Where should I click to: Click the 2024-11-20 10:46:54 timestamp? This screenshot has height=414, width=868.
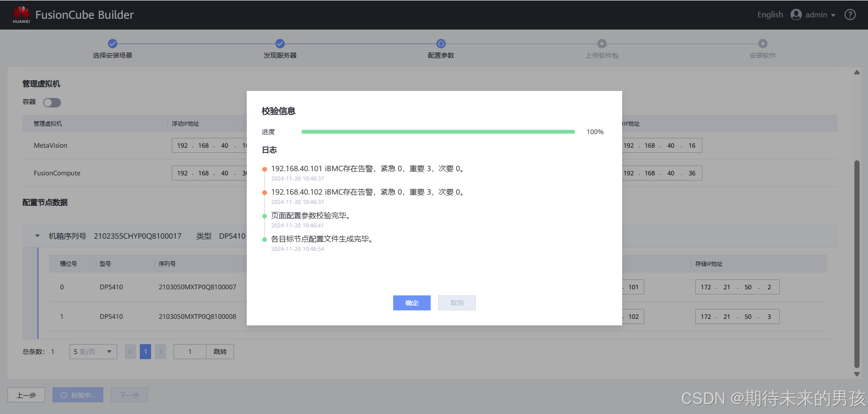tap(297, 249)
